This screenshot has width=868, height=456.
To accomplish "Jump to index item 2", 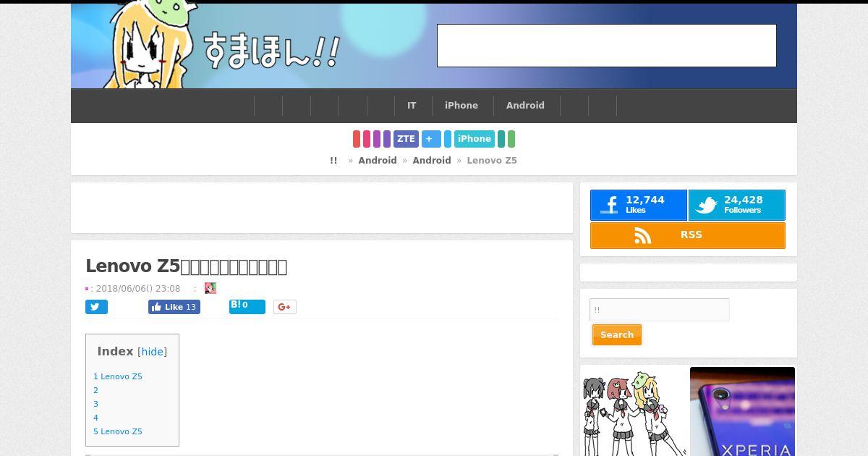I will pyautogui.click(x=95, y=390).
